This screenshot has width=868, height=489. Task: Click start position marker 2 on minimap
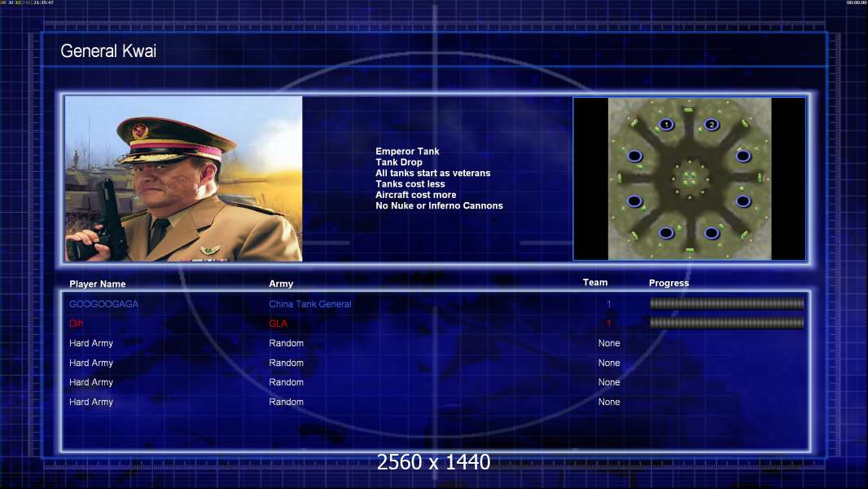point(712,125)
